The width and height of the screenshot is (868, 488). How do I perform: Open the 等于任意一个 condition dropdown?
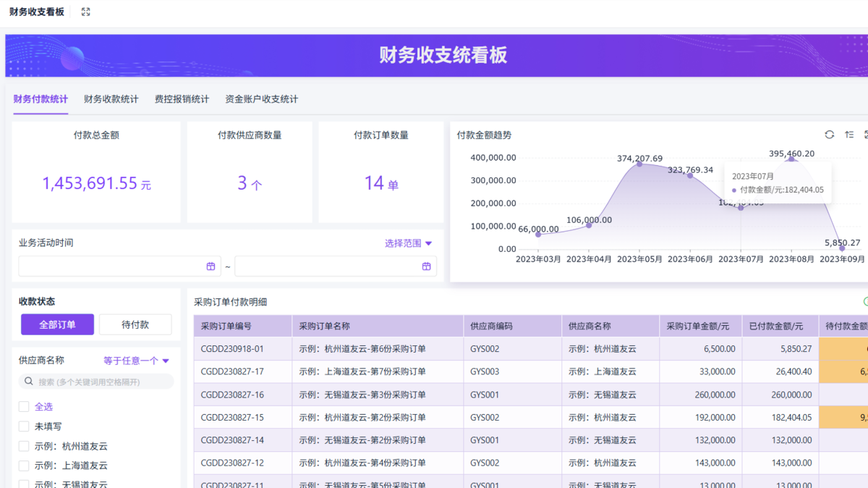point(136,361)
